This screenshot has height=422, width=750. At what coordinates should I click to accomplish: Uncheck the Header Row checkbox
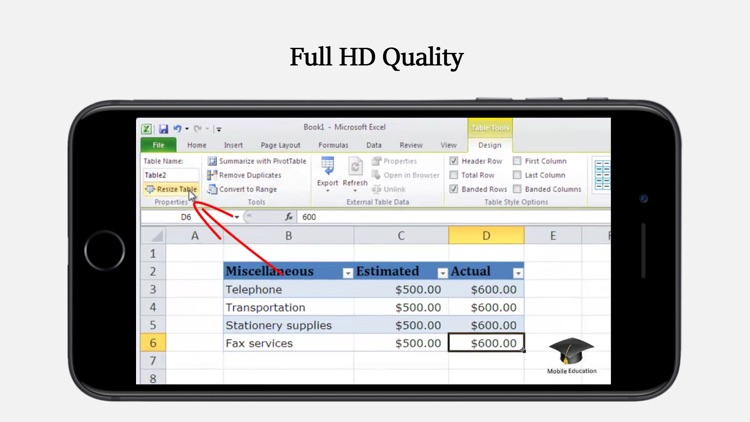[454, 161]
